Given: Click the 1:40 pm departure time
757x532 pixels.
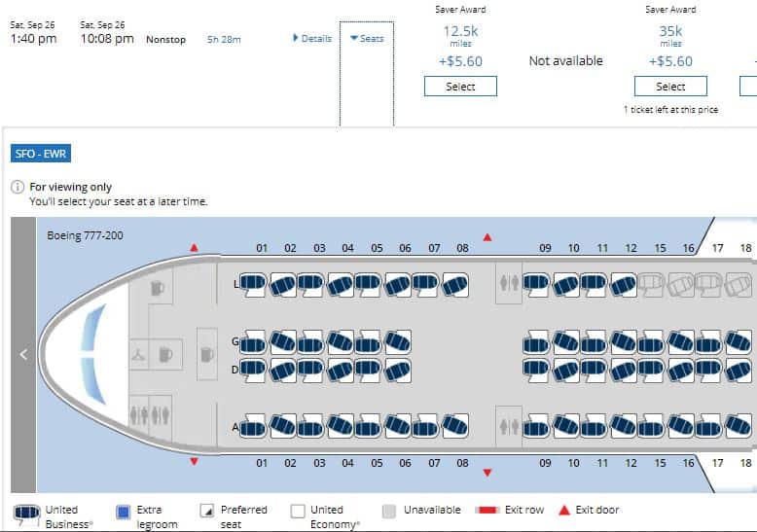Looking at the screenshot, I should [33, 39].
